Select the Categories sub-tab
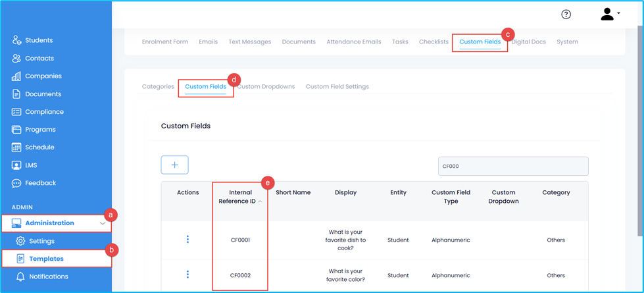 point(158,86)
